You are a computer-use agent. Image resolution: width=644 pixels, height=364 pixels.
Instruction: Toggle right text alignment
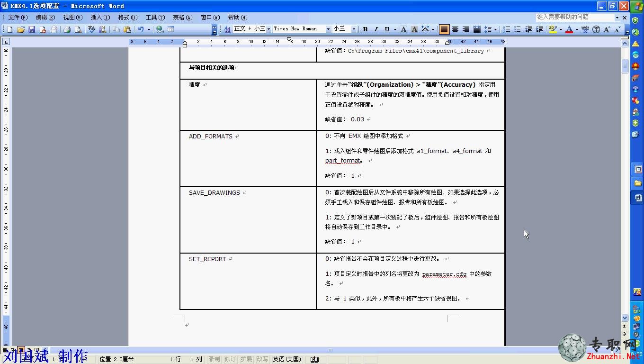[466, 29]
